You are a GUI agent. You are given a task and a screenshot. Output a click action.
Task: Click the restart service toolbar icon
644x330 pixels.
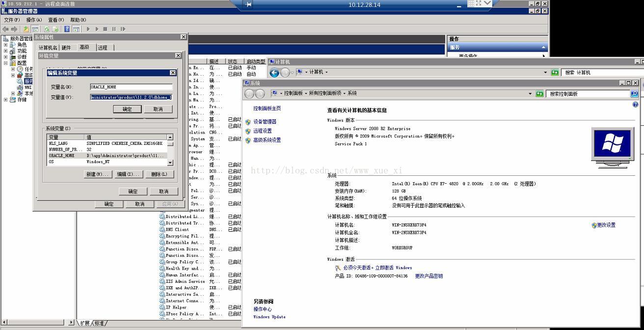pyautogui.click(x=123, y=29)
